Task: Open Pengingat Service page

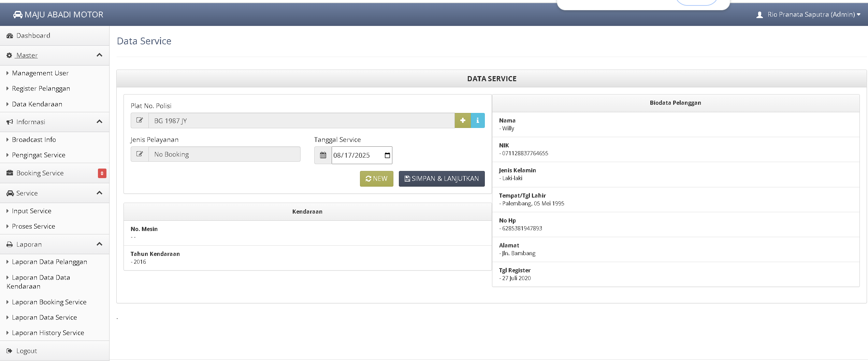Action: pyautogui.click(x=39, y=155)
